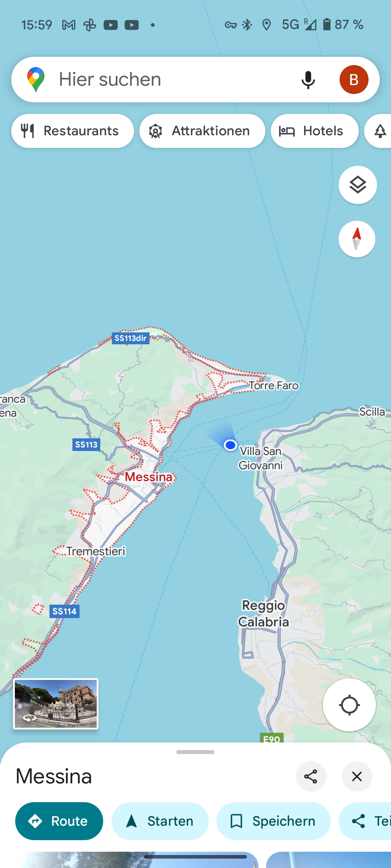This screenshot has height=868, width=391.
Task: Tap Starten to begin navigation
Action: point(160,821)
